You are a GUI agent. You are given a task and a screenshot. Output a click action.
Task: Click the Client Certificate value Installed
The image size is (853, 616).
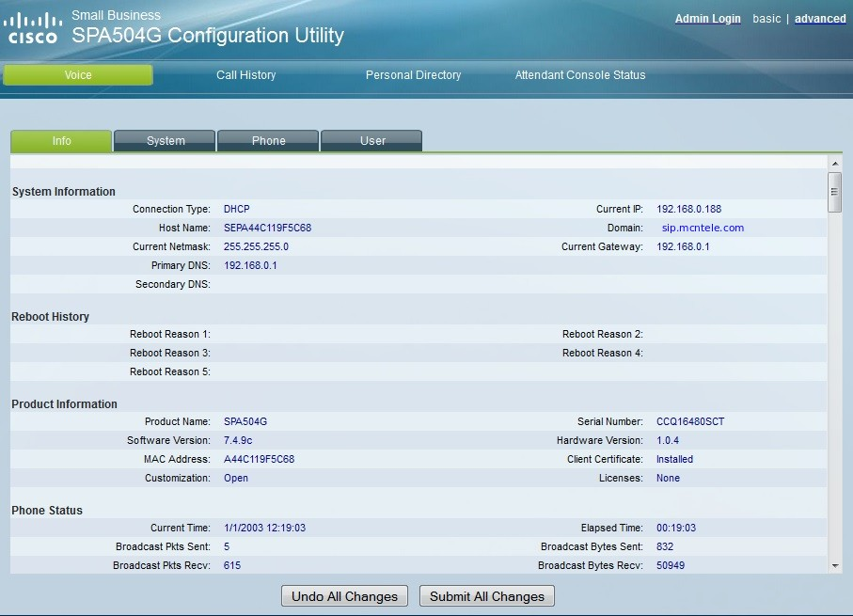674,459
